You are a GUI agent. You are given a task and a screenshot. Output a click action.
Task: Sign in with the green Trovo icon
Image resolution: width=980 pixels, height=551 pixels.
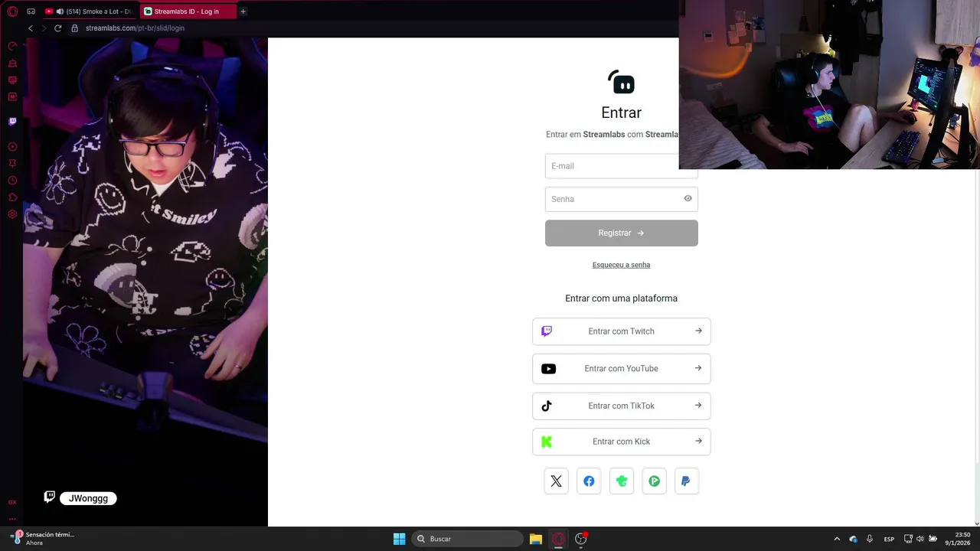pyautogui.click(x=622, y=481)
